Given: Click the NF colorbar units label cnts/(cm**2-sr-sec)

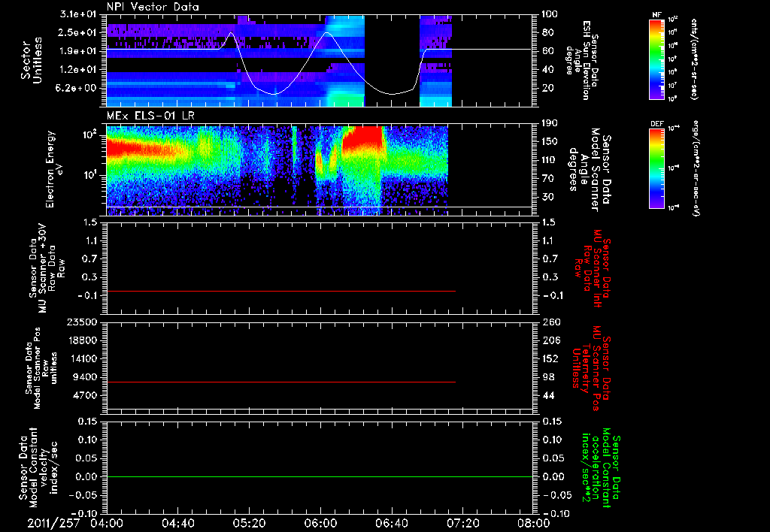Looking at the screenshot, I should pyautogui.click(x=694, y=59).
